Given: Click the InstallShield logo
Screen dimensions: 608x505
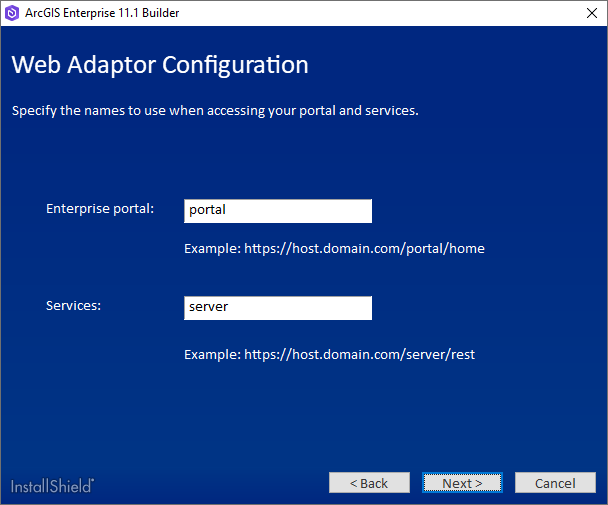Looking at the screenshot, I should click(x=53, y=485).
